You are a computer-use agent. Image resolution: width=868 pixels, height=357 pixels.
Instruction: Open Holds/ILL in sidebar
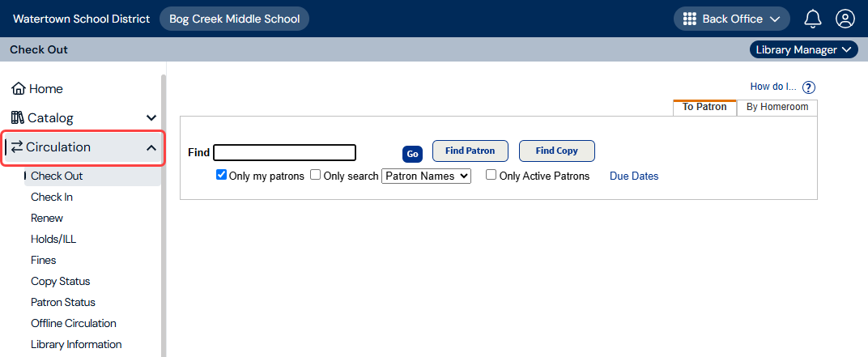[53, 239]
